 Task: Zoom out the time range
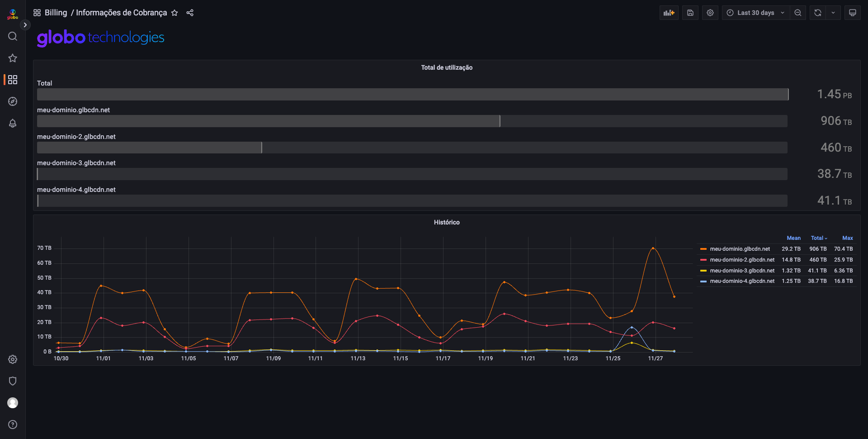click(x=798, y=13)
